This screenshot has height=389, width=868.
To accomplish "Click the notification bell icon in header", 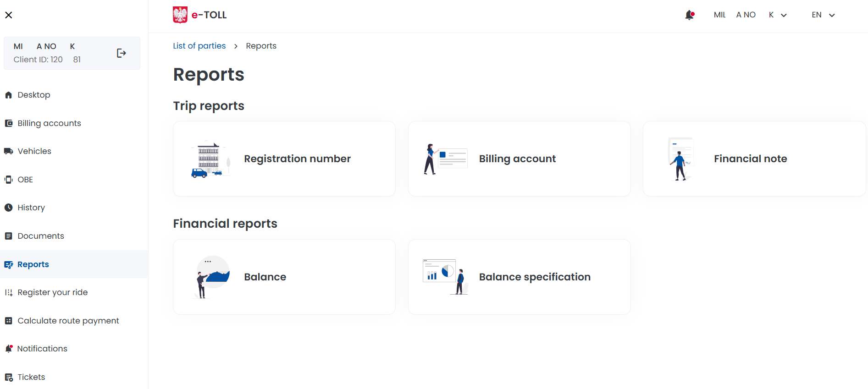I will click(689, 15).
